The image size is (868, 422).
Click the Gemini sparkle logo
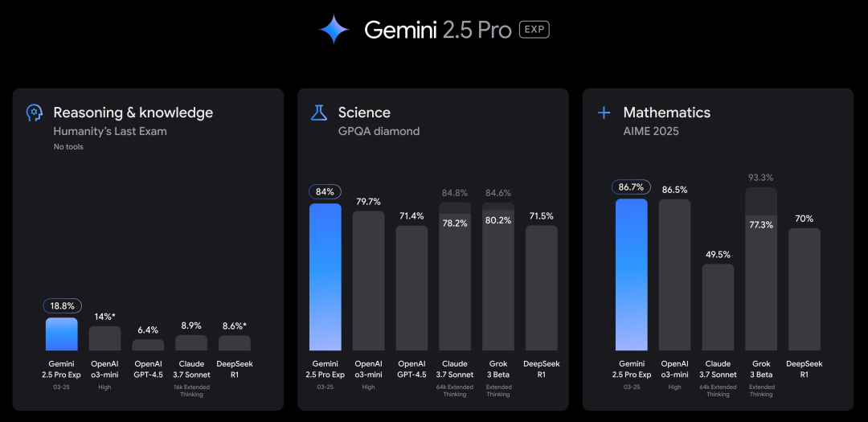coord(334,30)
